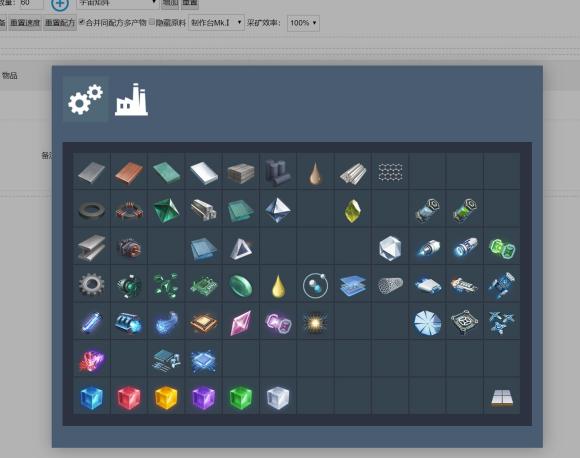The image size is (580, 458).
Task: Pick the hydrogen atom circle item
Action: click(315, 286)
